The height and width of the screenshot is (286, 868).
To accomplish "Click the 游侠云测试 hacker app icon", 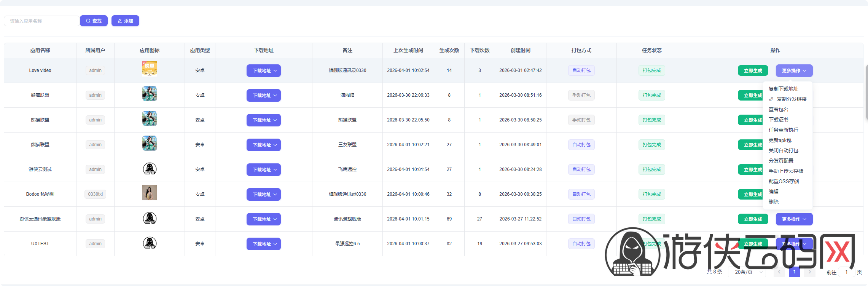I will tap(150, 169).
